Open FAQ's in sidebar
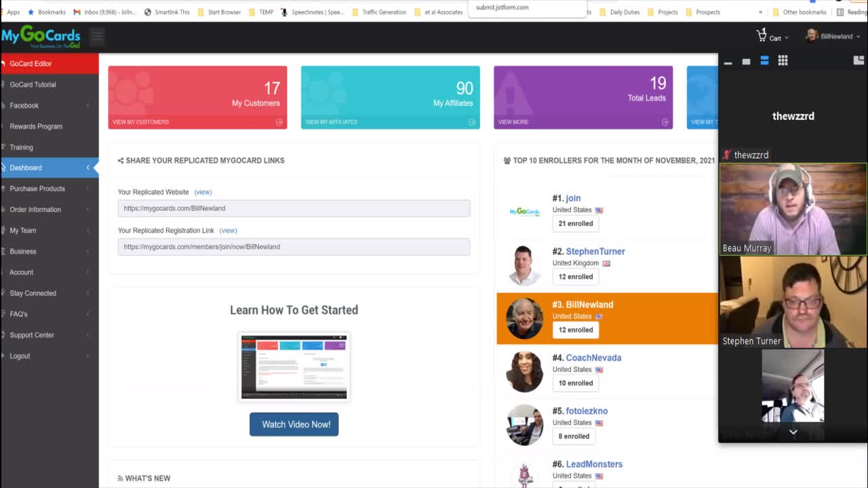The width and height of the screenshot is (868, 488). pos(49,314)
